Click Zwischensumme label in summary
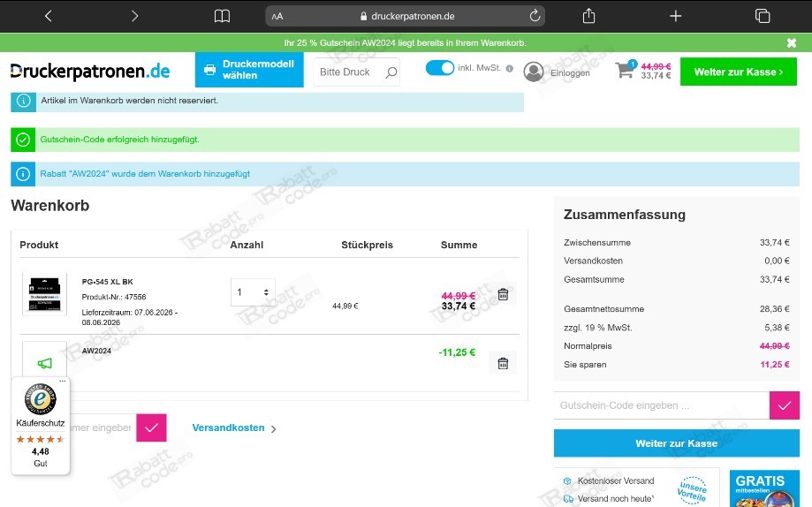This screenshot has width=812, height=507. [x=597, y=242]
